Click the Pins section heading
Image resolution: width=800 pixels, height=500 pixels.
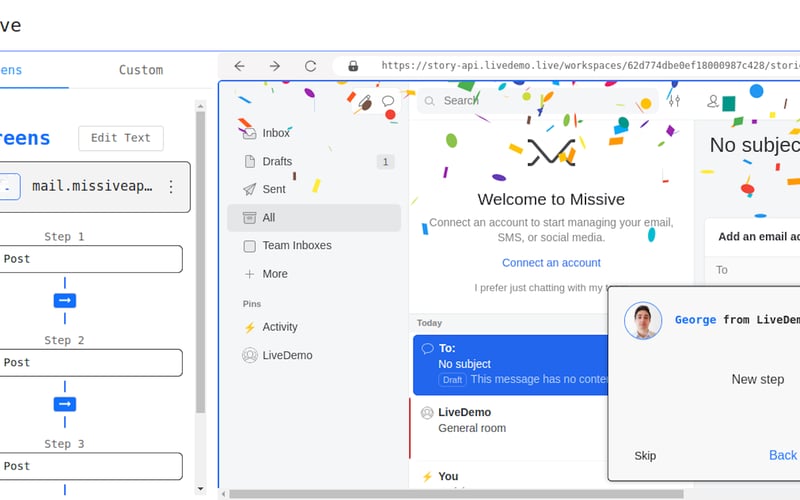point(252,304)
